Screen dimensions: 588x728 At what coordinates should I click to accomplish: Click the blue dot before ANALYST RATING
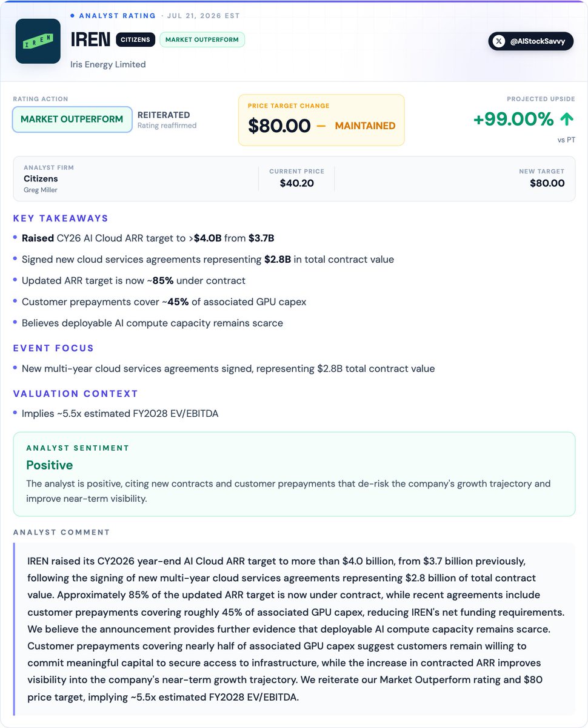73,16
